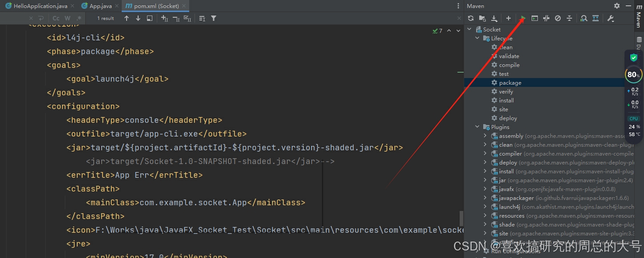The height and width of the screenshot is (258, 644).
Task: Expand the assembly plugin node
Action: tap(485, 136)
